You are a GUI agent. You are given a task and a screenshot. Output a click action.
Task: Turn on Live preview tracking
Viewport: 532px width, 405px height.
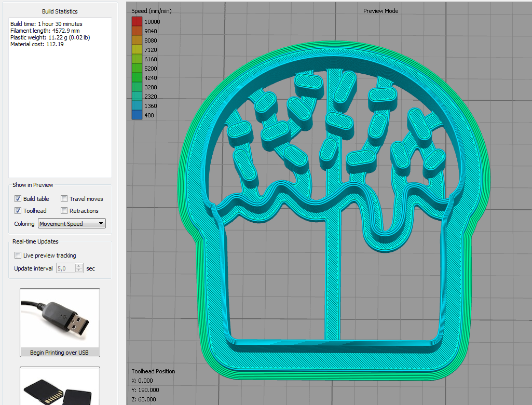18,255
